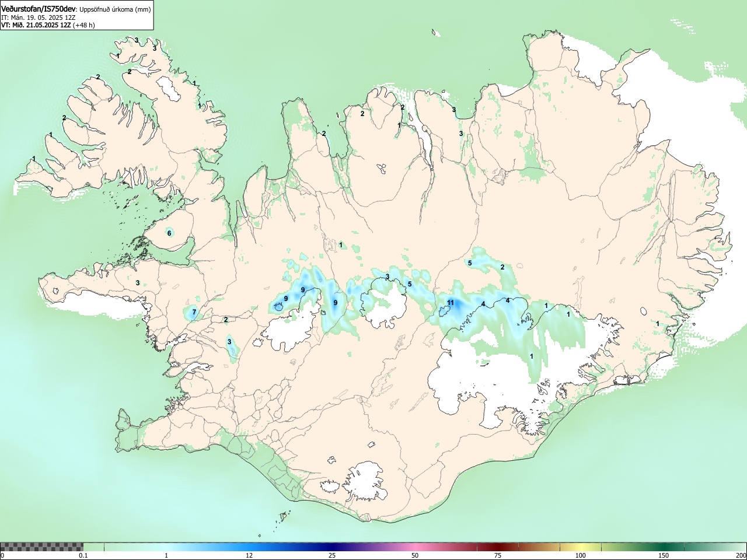Select the 'Uppsöfnuð úrkoma (mm)' label
This screenshot has height=560, width=747.
115,9
